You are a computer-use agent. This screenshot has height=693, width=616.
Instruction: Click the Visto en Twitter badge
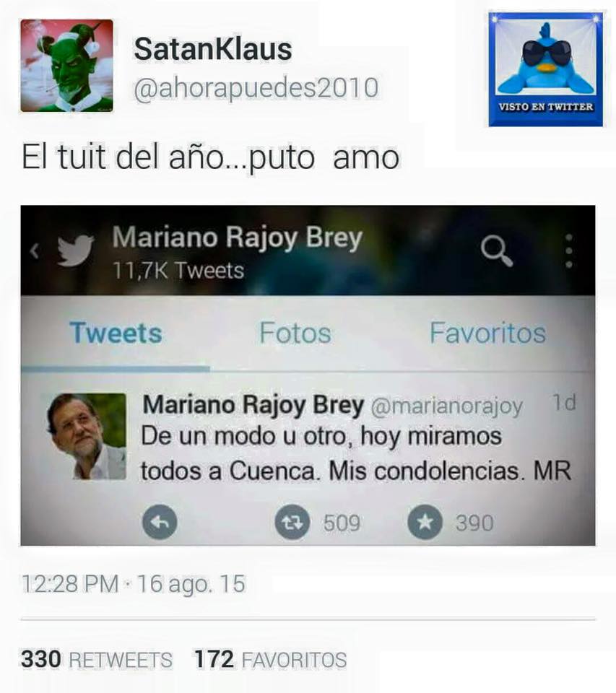point(546,69)
